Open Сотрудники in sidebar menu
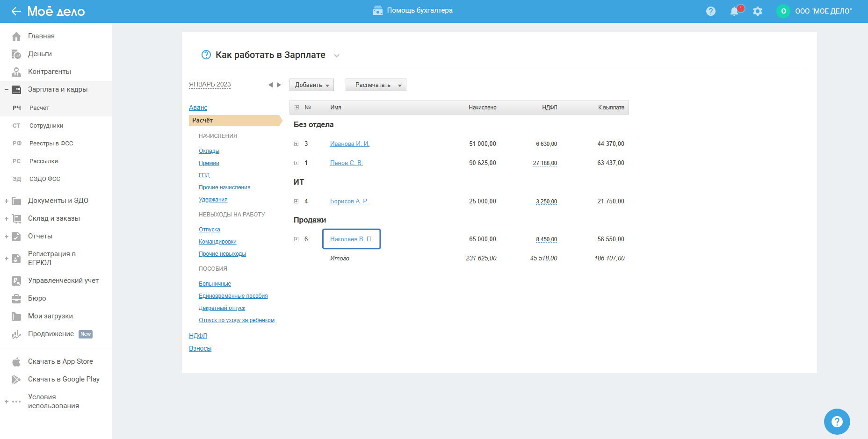 point(46,126)
